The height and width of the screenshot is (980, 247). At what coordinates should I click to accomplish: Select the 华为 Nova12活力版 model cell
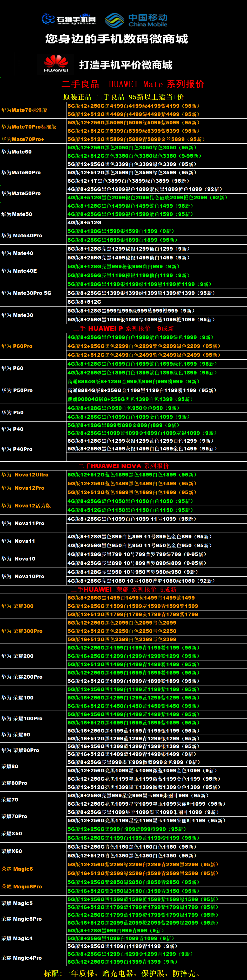(33, 506)
